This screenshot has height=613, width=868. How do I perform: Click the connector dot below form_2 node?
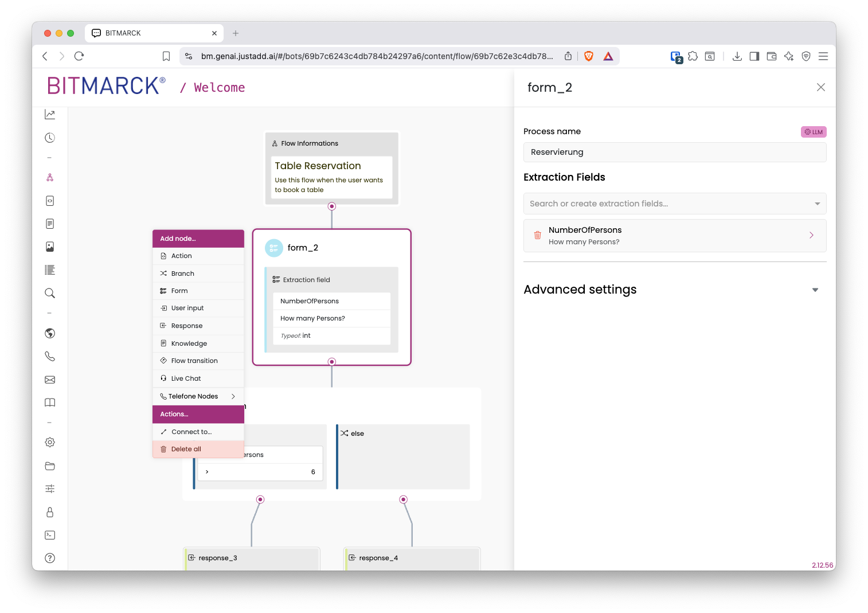tap(332, 362)
